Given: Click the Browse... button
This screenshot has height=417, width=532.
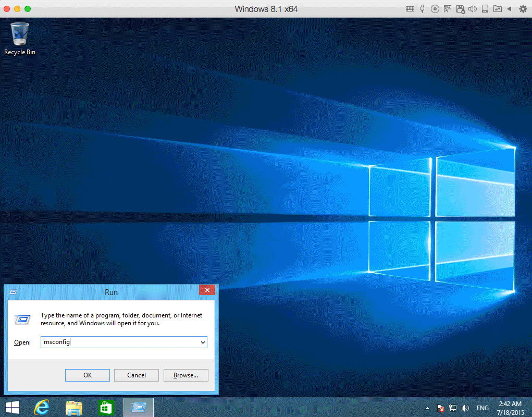Looking at the screenshot, I should 185,375.
